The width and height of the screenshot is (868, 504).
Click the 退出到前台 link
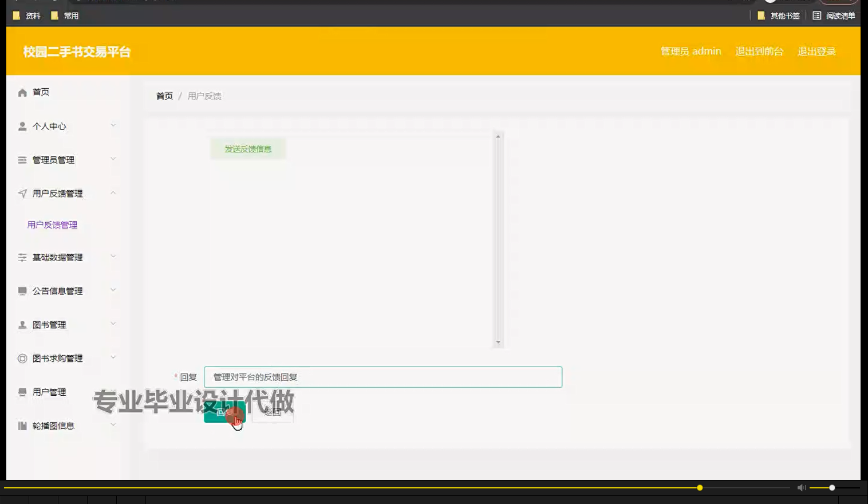click(x=759, y=52)
